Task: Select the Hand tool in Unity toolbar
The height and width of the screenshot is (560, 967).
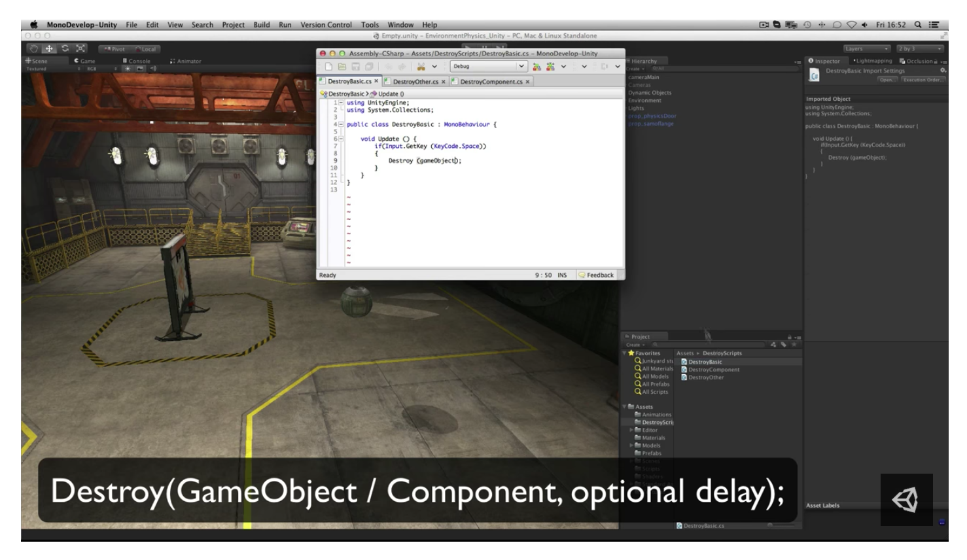Action: (33, 48)
